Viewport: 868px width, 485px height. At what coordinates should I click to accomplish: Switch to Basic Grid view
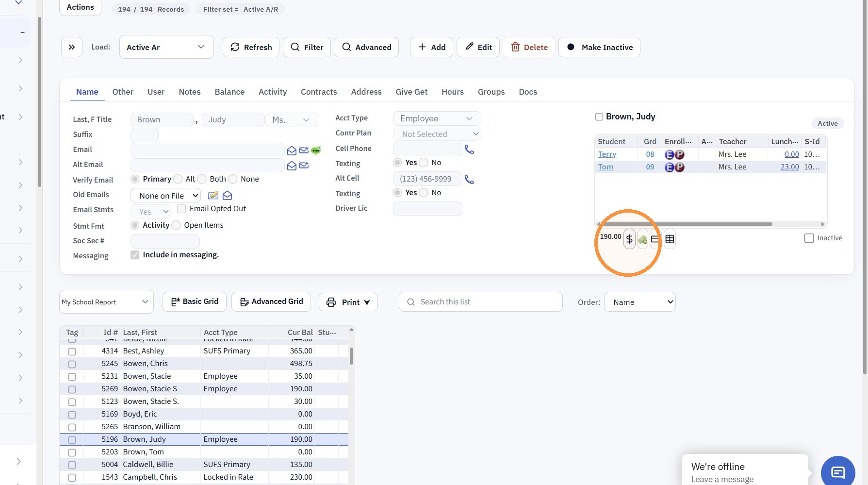(x=195, y=301)
